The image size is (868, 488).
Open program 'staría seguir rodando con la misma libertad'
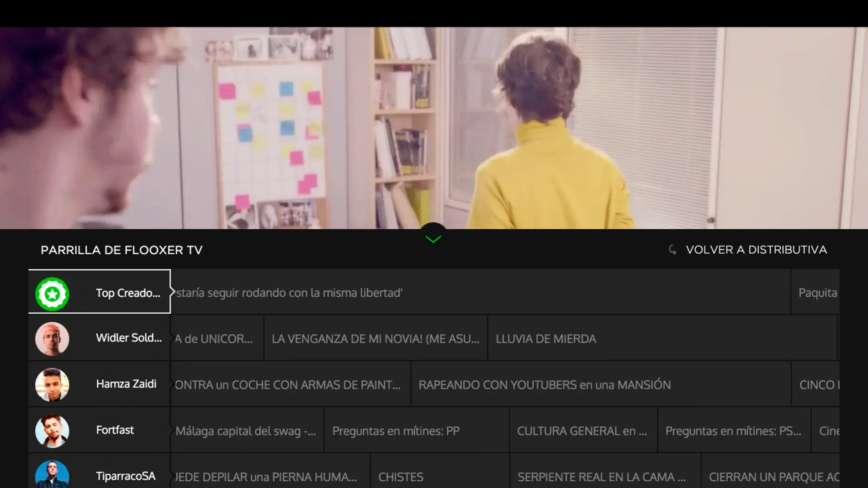[x=481, y=292]
